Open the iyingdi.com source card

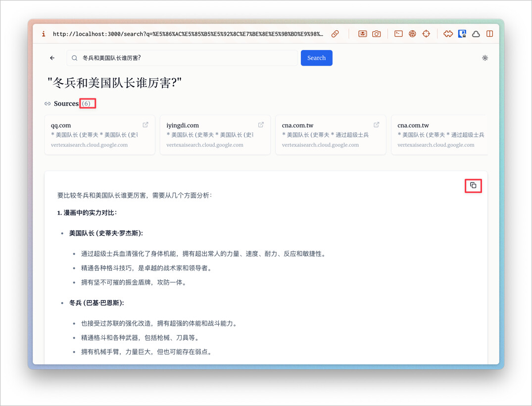215,135
